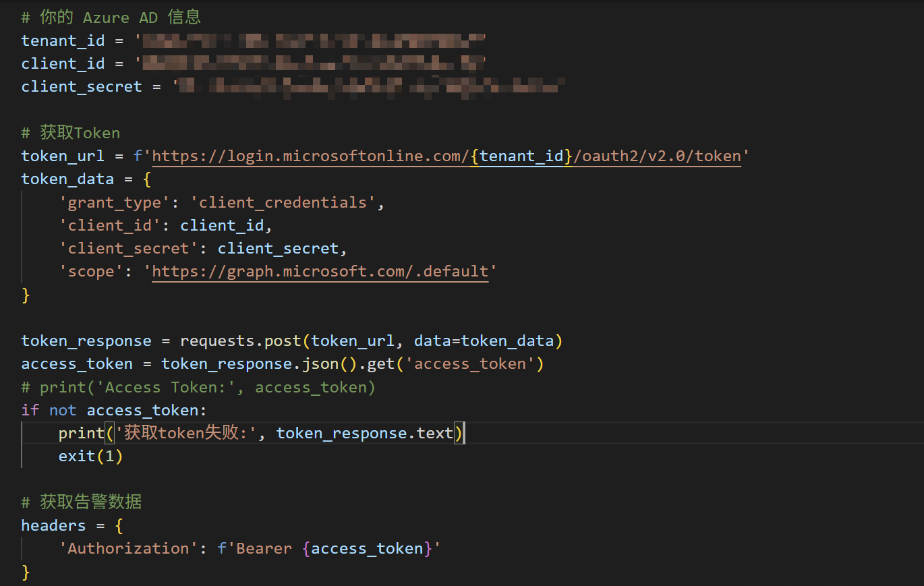Click token_response.text inside the print call
The image size is (924, 586).
[x=364, y=434]
